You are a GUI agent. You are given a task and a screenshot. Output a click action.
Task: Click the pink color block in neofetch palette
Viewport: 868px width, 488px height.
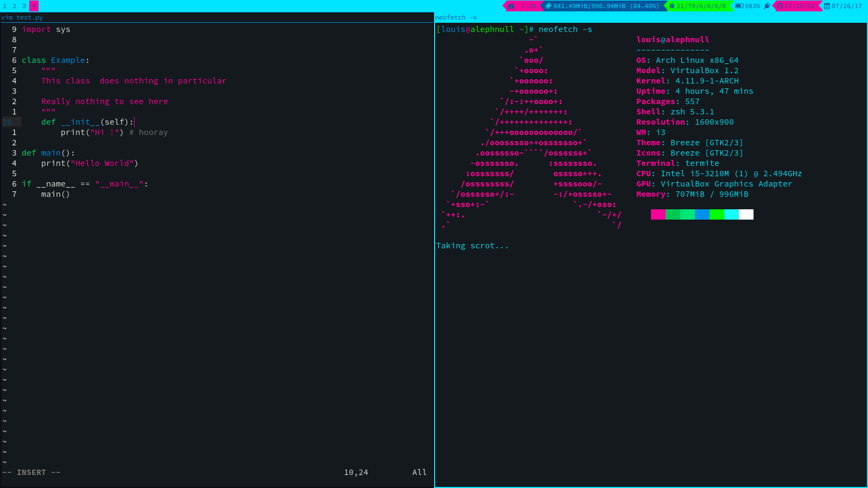tap(658, 214)
